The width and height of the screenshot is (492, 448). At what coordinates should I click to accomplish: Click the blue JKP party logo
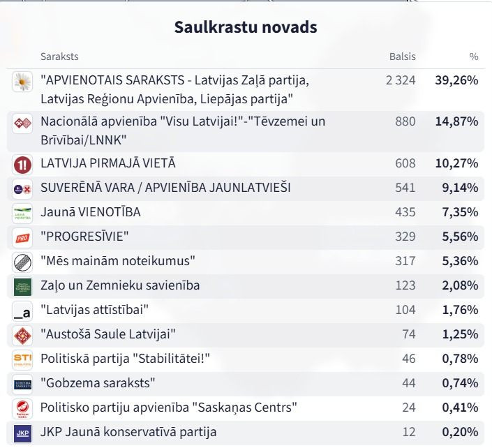(x=22, y=433)
